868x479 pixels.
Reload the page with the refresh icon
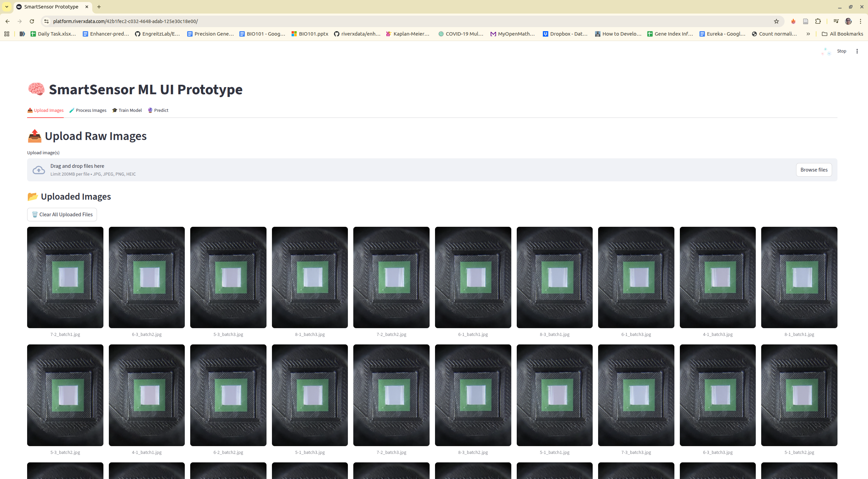point(32,21)
